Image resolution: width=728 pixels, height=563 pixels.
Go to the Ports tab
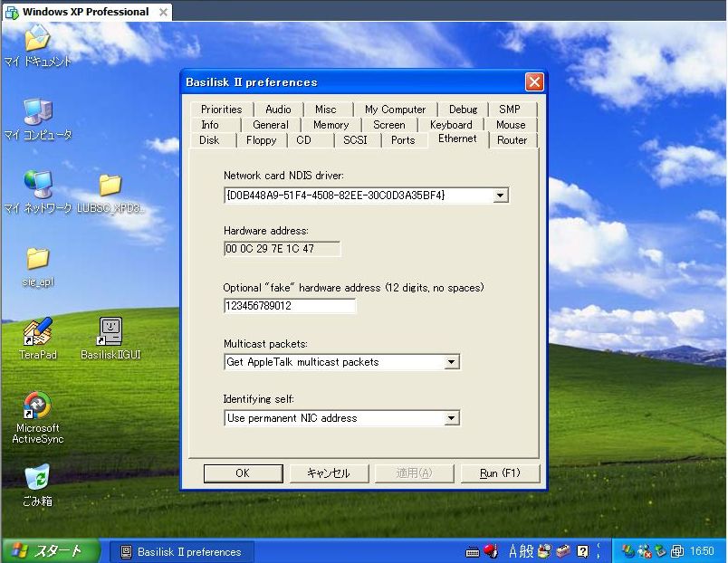pyautogui.click(x=403, y=140)
